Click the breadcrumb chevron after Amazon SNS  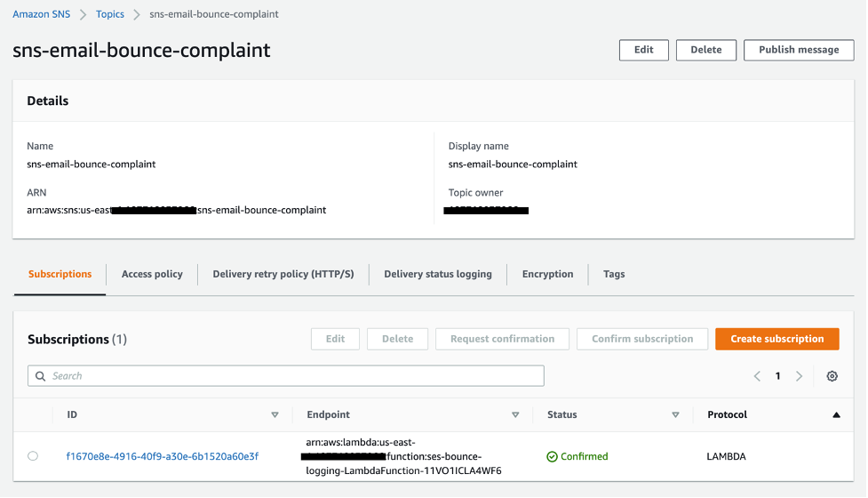point(83,14)
